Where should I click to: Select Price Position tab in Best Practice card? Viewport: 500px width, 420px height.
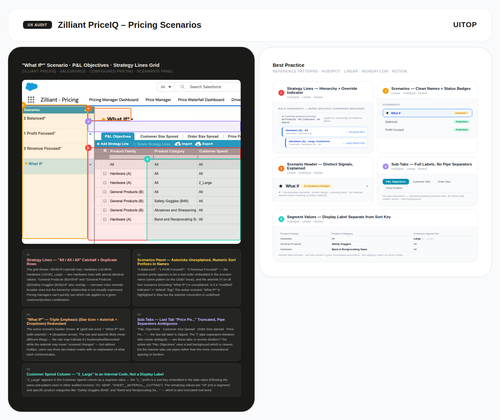(x=394, y=188)
